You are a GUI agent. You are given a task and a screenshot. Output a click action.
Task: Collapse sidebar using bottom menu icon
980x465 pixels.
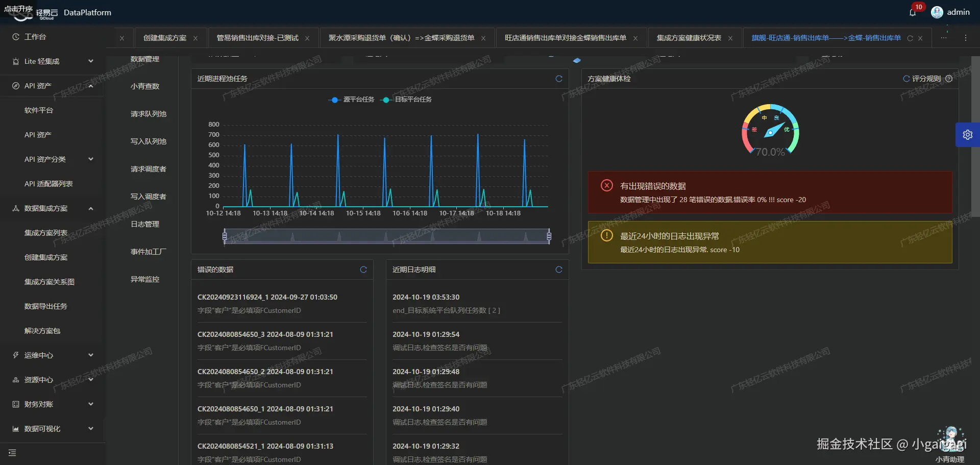click(12, 453)
